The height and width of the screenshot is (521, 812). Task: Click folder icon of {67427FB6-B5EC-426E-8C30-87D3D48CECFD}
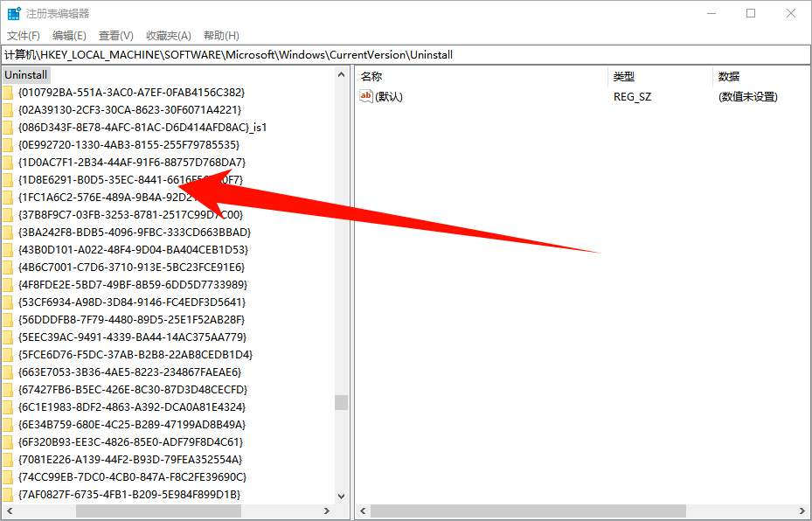8,390
